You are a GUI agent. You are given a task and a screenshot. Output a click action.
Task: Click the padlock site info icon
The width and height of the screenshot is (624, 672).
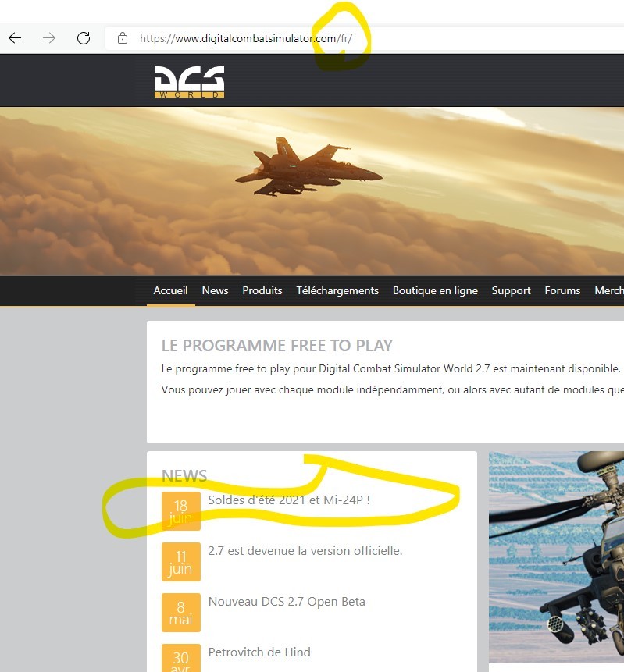click(x=123, y=38)
